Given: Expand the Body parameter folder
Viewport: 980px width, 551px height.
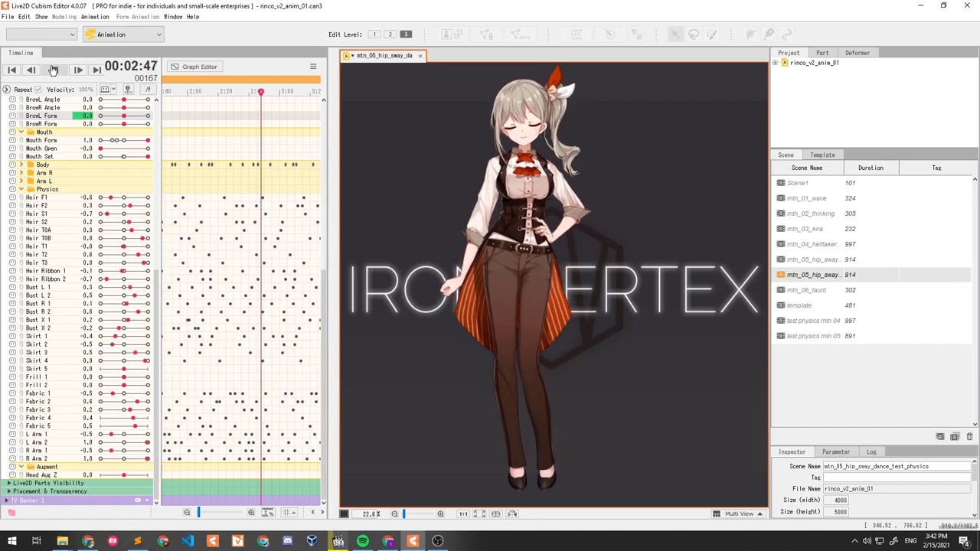Looking at the screenshot, I should click(x=21, y=165).
